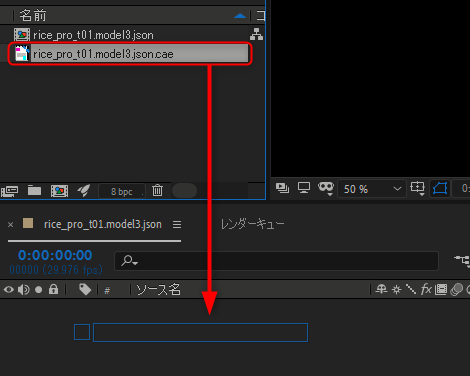Click the primary viewer monitor icon
The height and width of the screenshot is (376, 470).
[x=304, y=188]
